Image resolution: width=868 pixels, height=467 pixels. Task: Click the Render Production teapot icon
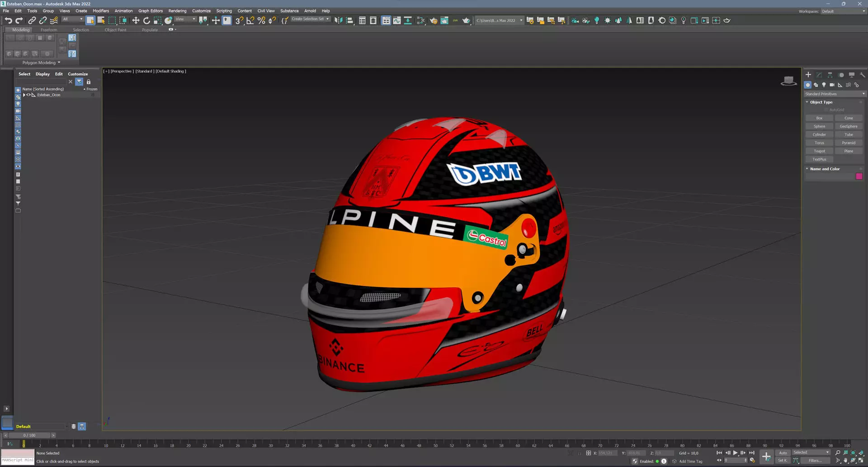[x=466, y=20]
